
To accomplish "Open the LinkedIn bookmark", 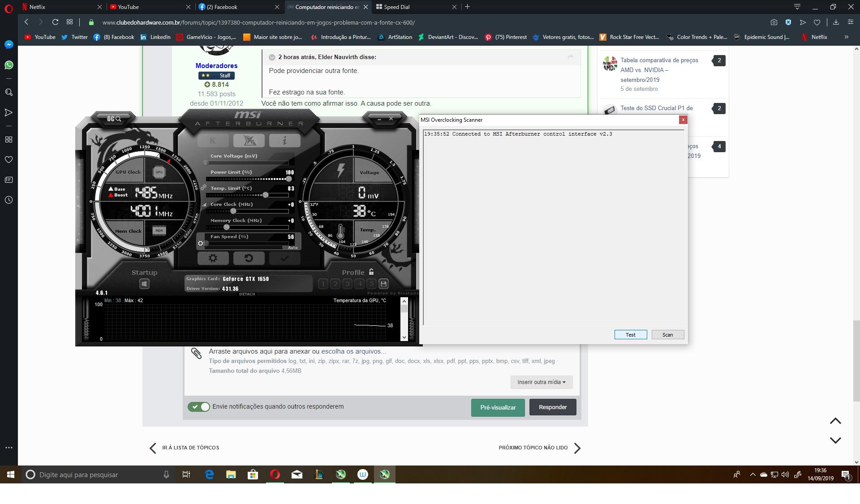I will 155,37.
